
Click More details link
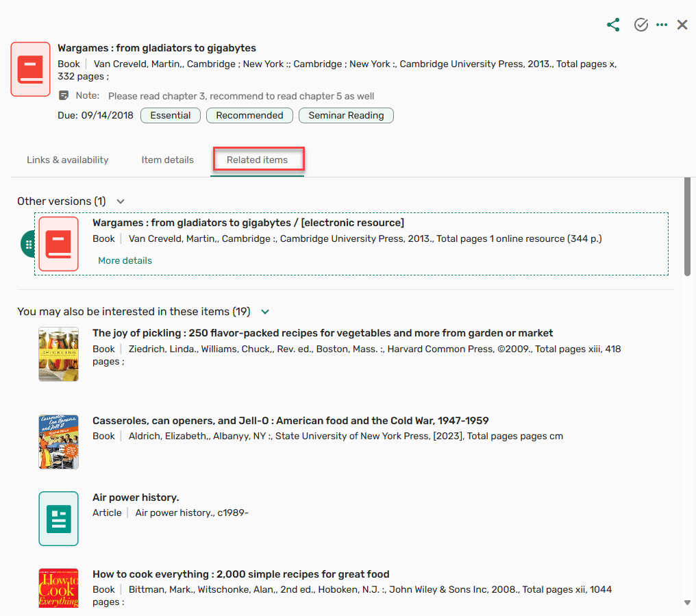125,260
